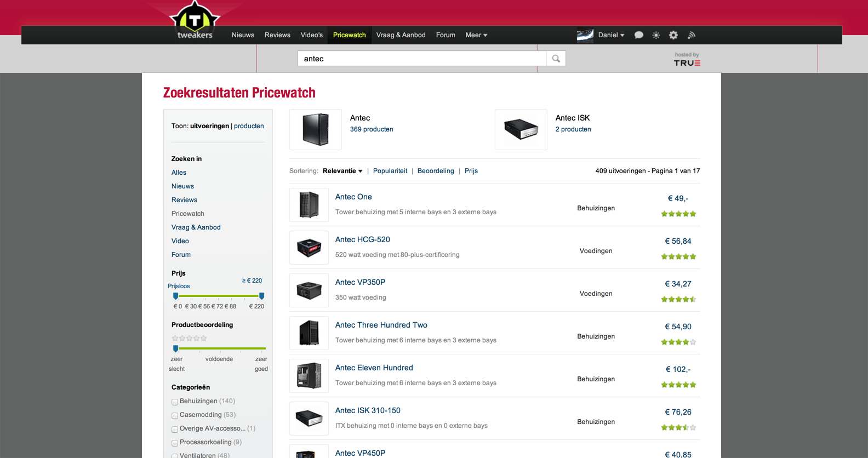Sort results by Prijs
868x458 pixels.
pos(471,171)
